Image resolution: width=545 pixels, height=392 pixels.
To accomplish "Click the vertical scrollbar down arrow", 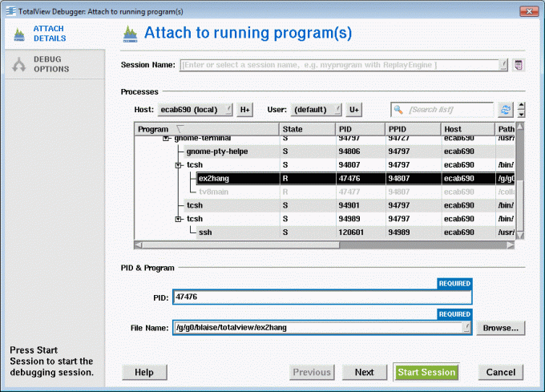I will pos(520,235).
